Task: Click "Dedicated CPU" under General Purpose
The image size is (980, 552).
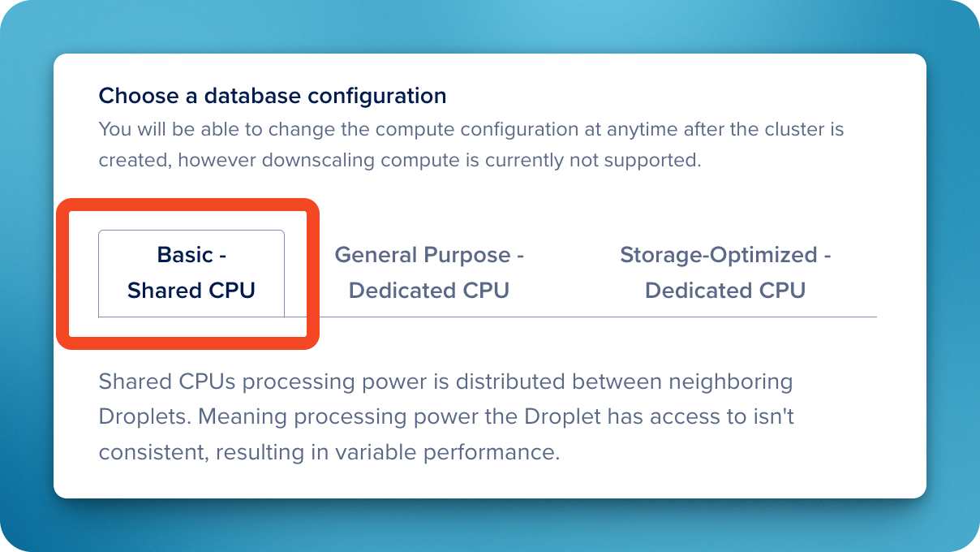Action: point(429,291)
